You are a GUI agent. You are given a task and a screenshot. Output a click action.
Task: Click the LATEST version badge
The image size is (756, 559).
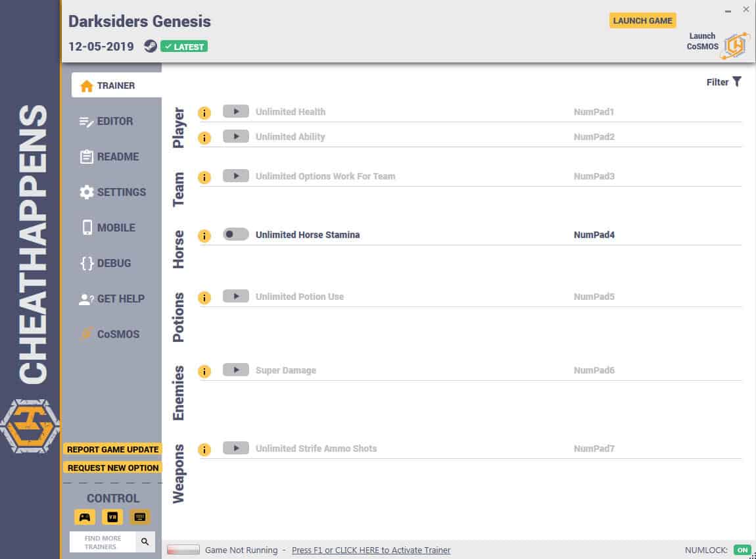coord(184,46)
